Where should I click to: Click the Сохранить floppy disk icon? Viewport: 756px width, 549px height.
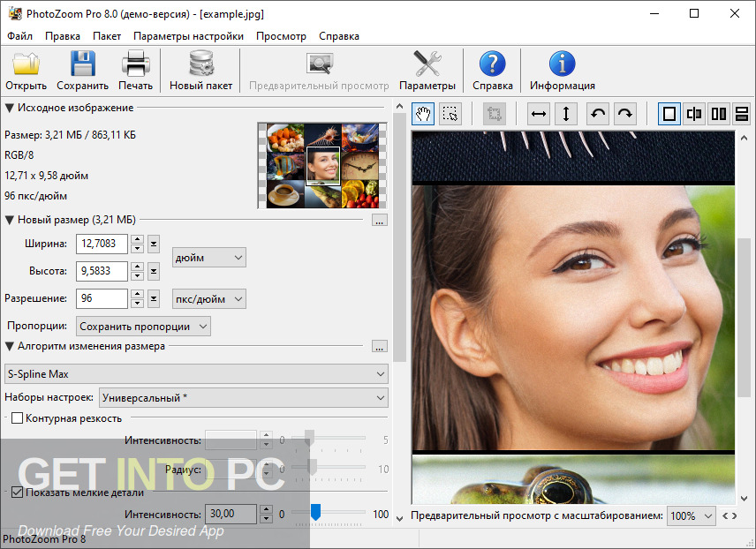82,64
